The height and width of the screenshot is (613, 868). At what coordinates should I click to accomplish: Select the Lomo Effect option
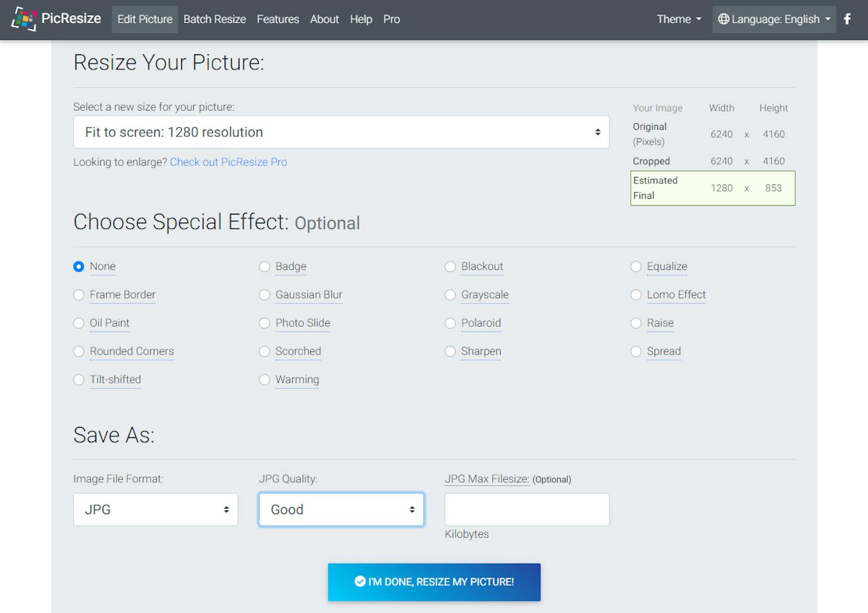pos(636,295)
